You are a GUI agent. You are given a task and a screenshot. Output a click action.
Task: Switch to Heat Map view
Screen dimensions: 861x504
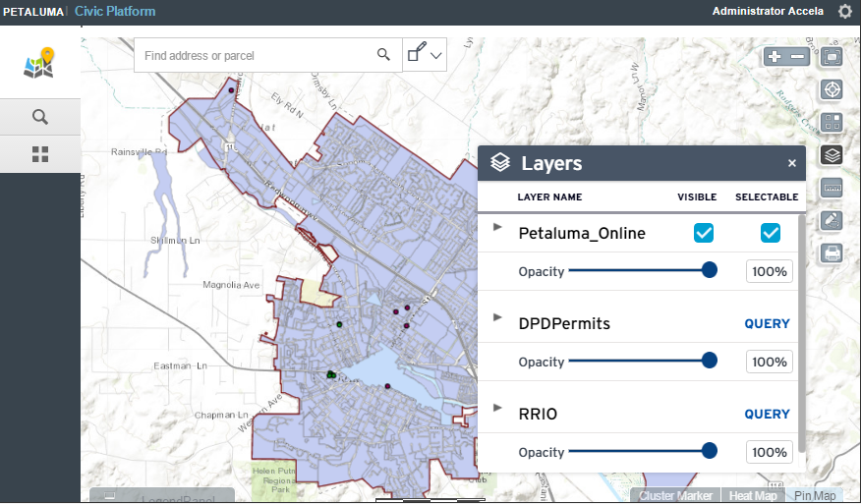[x=753, y=496]
